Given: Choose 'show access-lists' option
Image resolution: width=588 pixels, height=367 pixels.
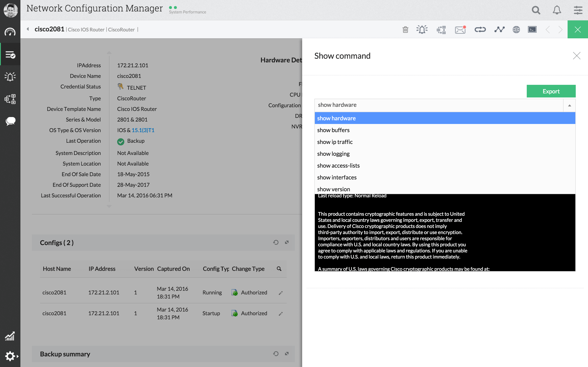Looking at the screenshot, I should pos(338,166).
